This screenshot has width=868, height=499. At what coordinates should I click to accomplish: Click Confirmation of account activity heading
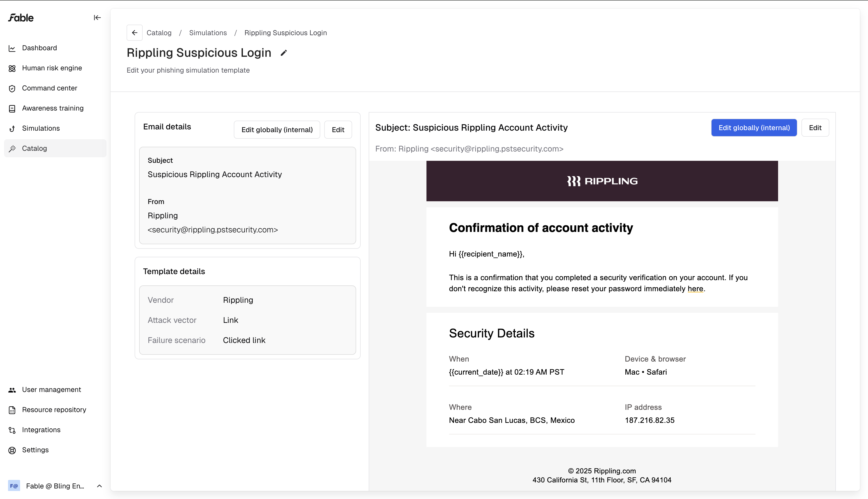[x=541, y=228]
